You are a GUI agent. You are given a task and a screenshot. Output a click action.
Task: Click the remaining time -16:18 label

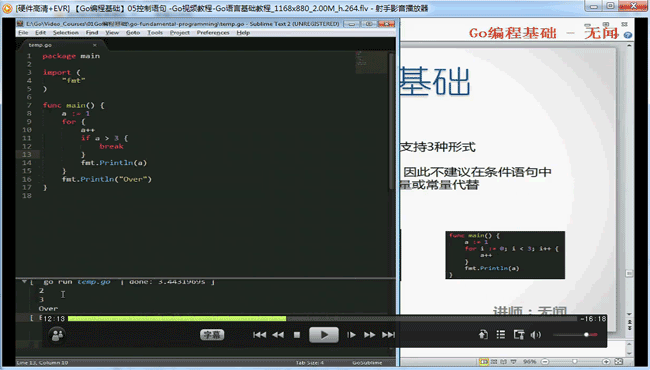[x=593, y=319]
